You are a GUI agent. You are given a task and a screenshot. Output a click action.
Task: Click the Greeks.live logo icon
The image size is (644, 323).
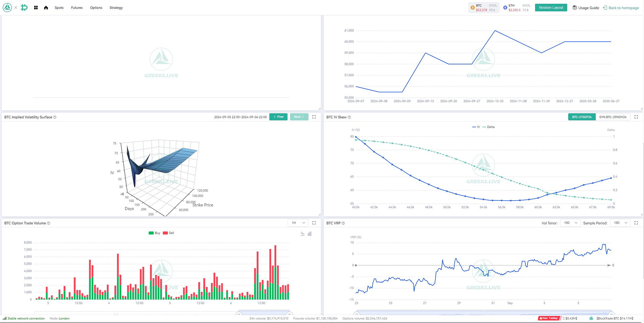click(7, 8)
